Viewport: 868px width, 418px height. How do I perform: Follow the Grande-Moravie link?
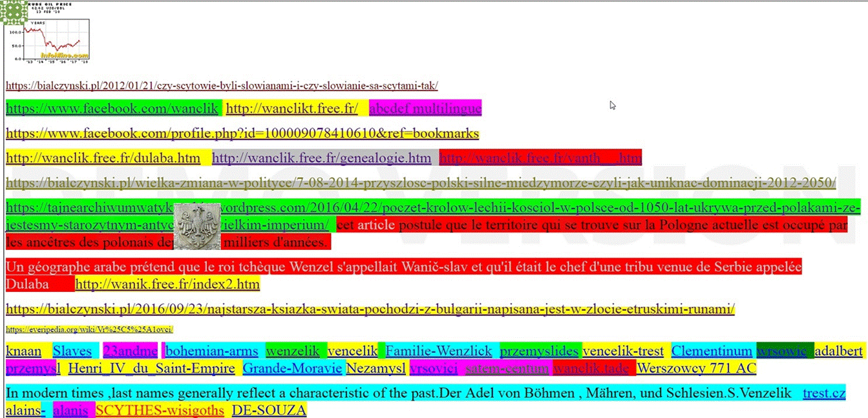pos(292,370)
